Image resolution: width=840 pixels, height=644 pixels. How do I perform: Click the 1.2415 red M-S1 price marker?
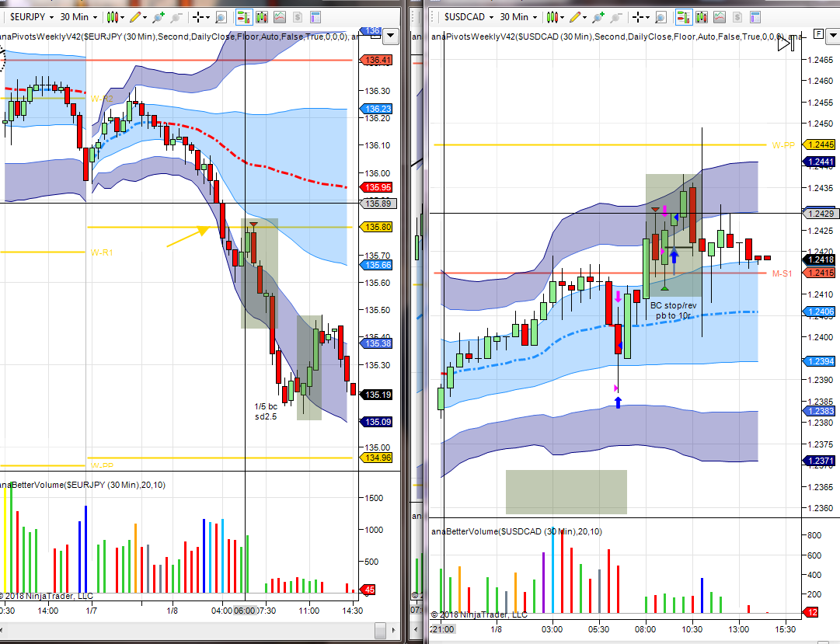pos(819,273)
